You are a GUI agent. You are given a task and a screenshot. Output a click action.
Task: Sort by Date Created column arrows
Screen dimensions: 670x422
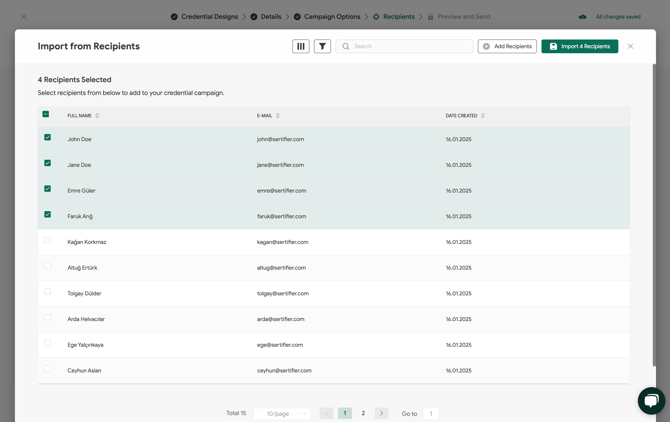tap(483, 116)
